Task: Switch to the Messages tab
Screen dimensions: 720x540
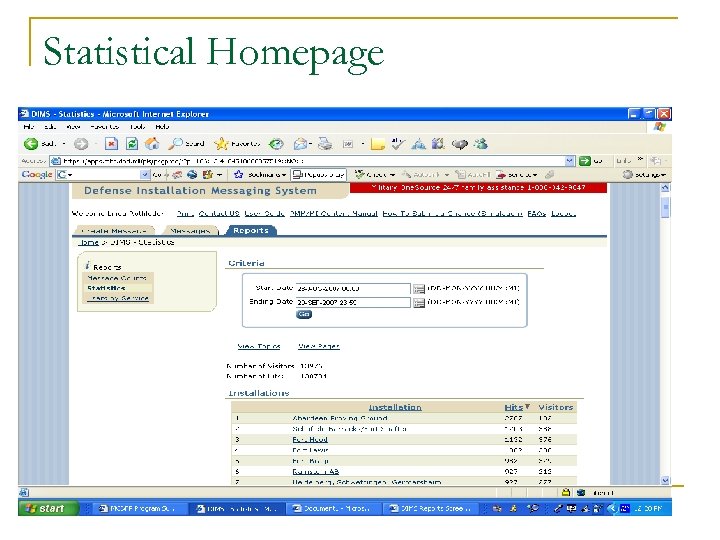Action: (190, 231)
